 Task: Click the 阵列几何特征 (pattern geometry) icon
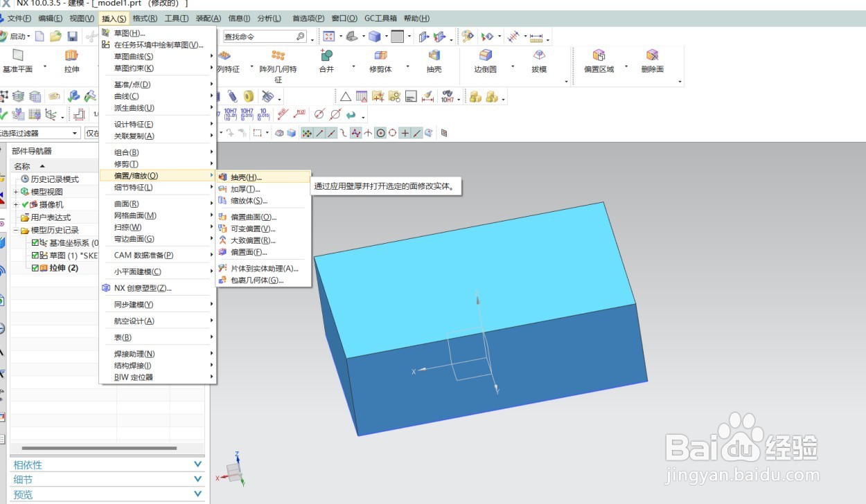point(278,55)
